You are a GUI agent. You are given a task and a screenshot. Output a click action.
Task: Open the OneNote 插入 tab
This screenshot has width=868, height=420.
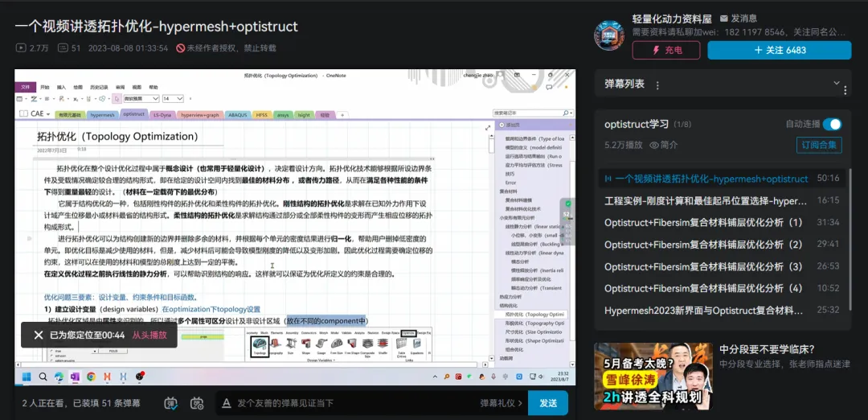click(x=61, y=87)
